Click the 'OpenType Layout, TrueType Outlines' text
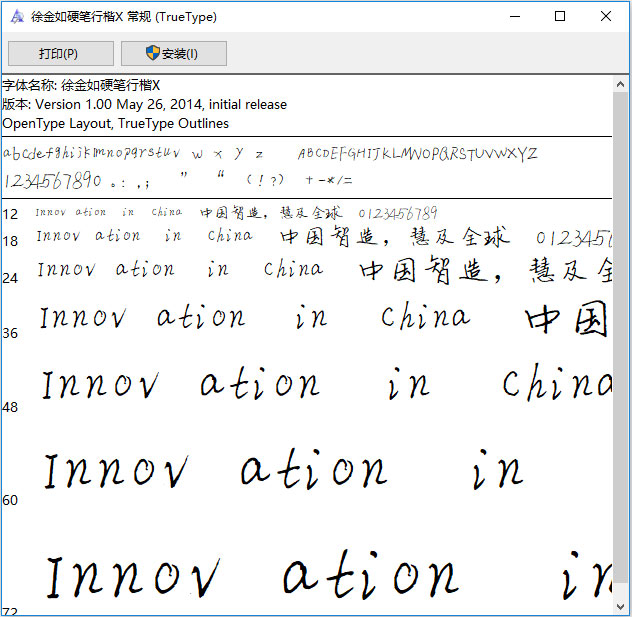 (x=115, y=123)
